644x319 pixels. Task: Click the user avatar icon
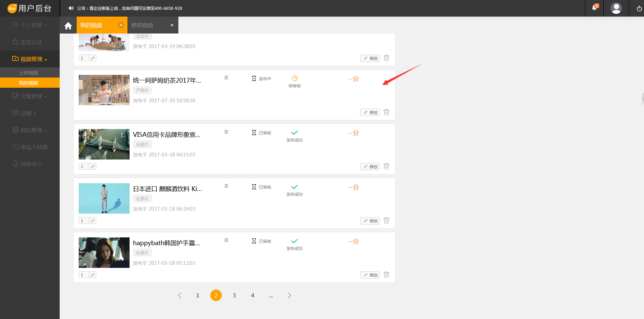[616, 8]
